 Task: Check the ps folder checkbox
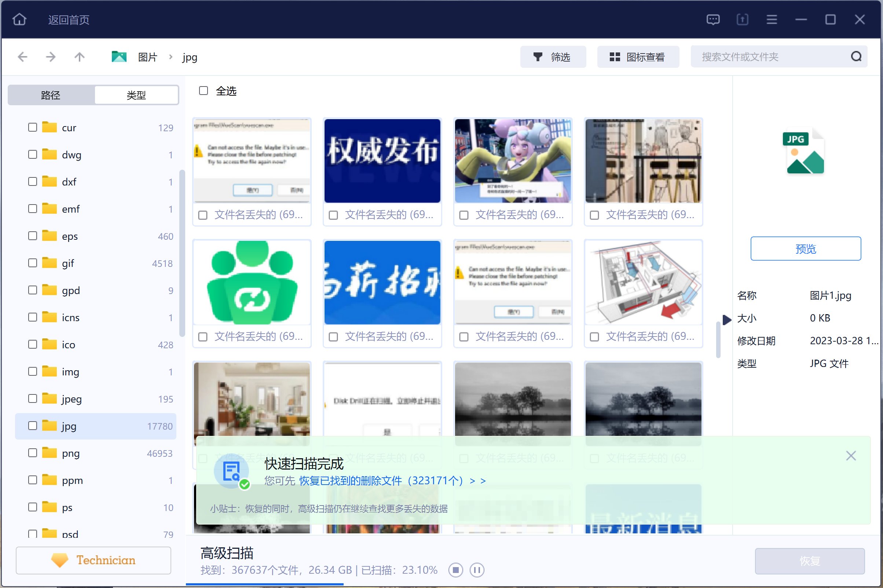click(x=33, y=507)
